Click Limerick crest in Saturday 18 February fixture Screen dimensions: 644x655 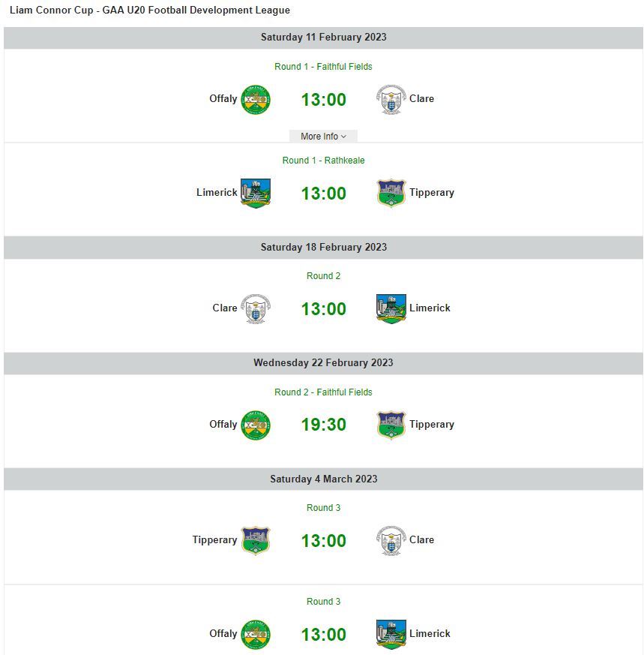(391, 308)
